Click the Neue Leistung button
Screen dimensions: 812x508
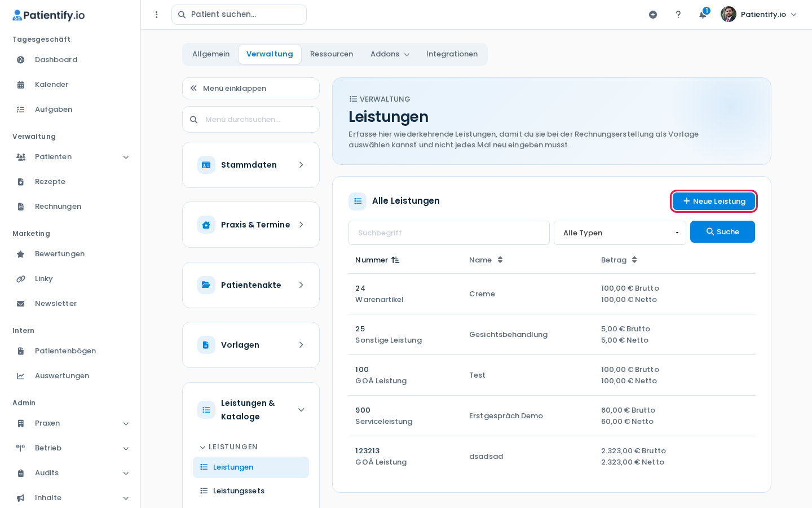point(714,202)
